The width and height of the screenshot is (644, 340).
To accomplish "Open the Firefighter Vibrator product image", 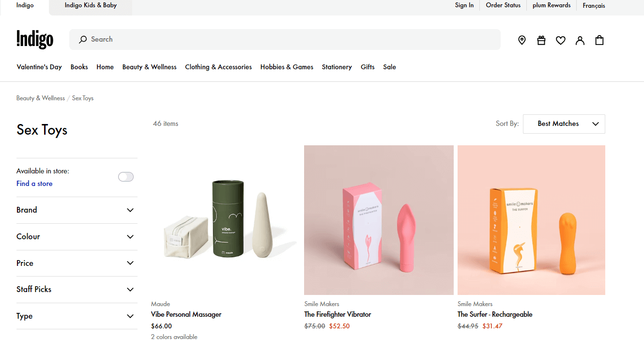I will [379, 220].
